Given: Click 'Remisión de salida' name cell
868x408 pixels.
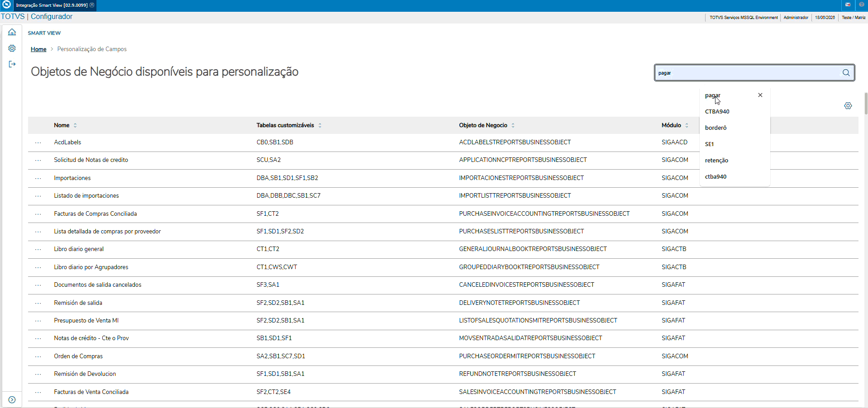Looking at the screenshot, I should point(78,303).
